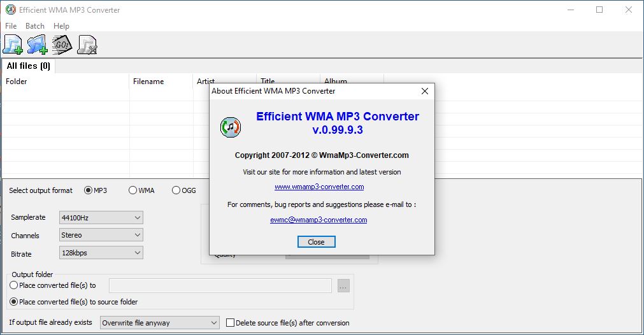Viewport: 644px width, 335px height.
Task: Enable Delete source file(s) after conversion
Action: point(288,323)
